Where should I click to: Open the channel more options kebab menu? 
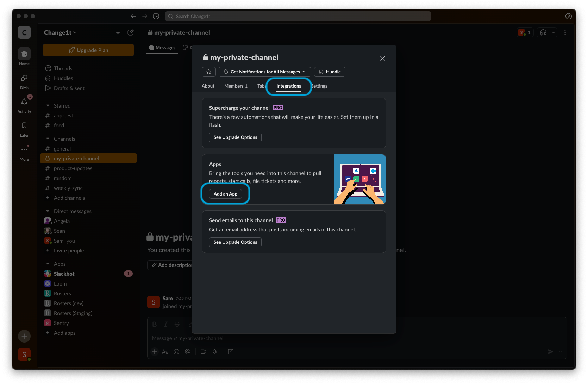[565, 32]
